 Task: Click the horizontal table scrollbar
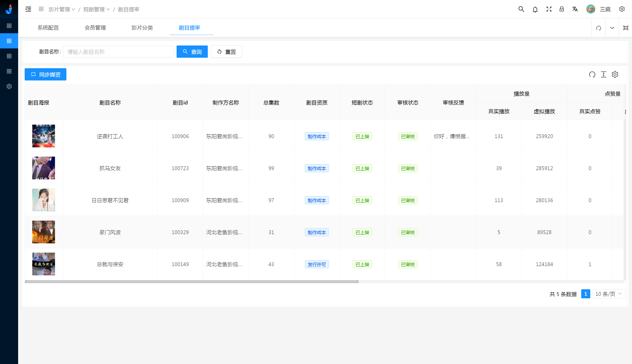pos(192,282)
